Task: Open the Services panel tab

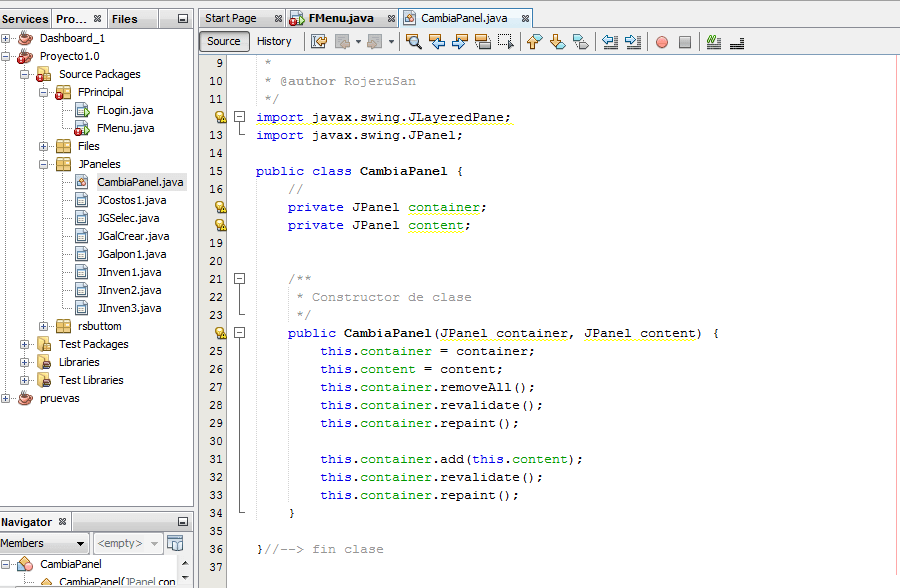Action: 25,17
